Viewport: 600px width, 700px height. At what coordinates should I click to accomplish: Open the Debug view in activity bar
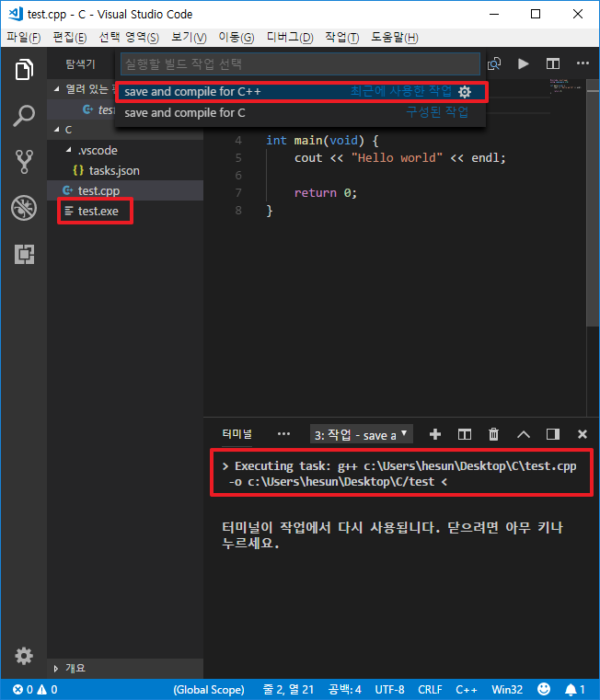24,208
